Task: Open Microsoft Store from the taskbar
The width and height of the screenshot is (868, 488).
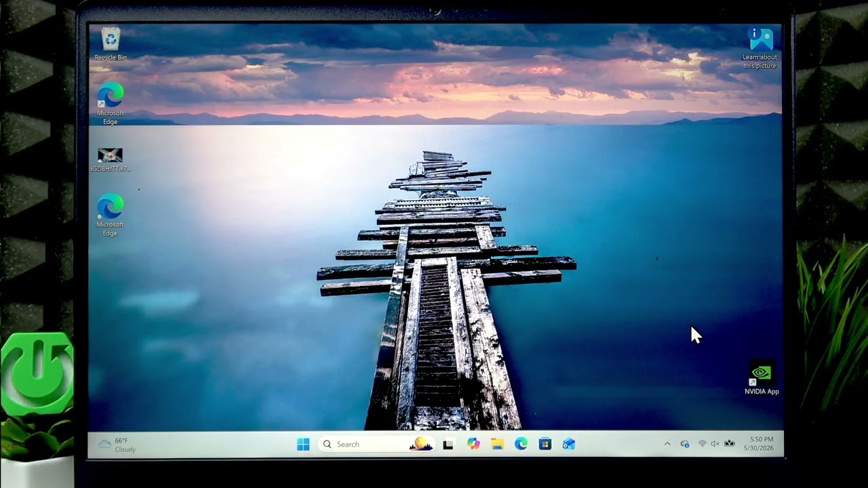Action: tap(545, 444)
